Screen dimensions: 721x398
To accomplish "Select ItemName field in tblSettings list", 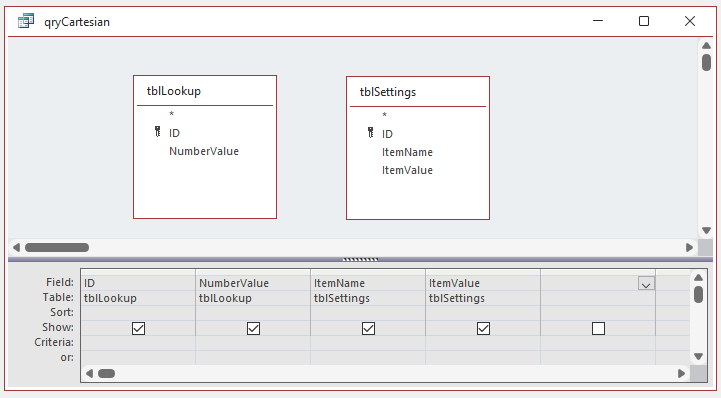I will 407,152.
